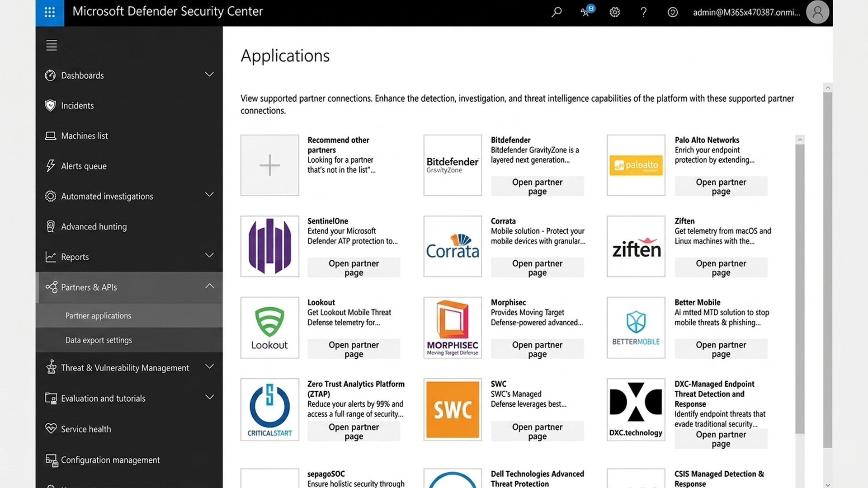Screen dimensions: 868x488
Task: Expand Evaluation and tutorials chevron
Action: [209, 397]
